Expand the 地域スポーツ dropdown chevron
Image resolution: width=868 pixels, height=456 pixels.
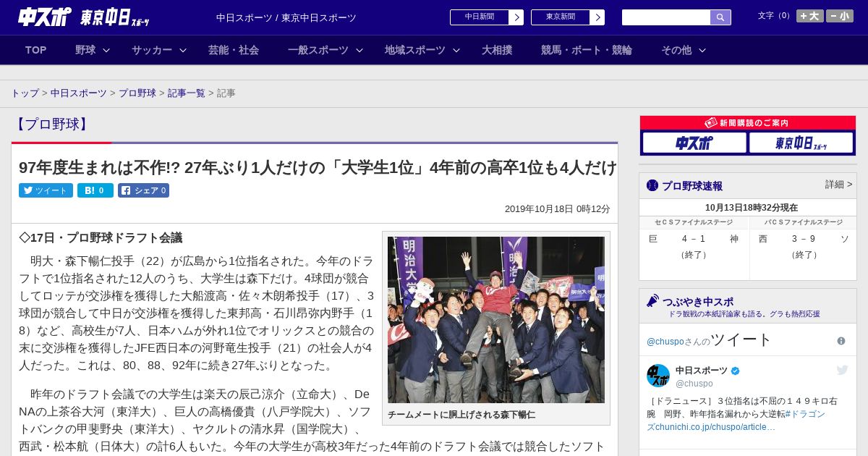click(x=456, y=50)
